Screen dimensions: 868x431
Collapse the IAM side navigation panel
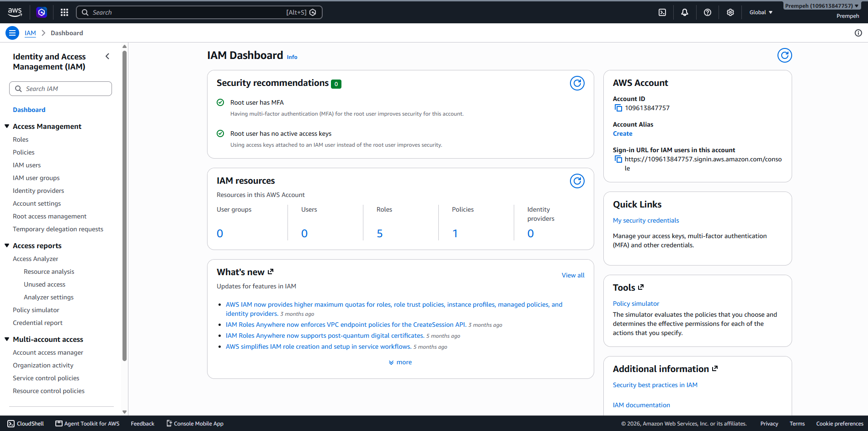[x=107, y=56]
